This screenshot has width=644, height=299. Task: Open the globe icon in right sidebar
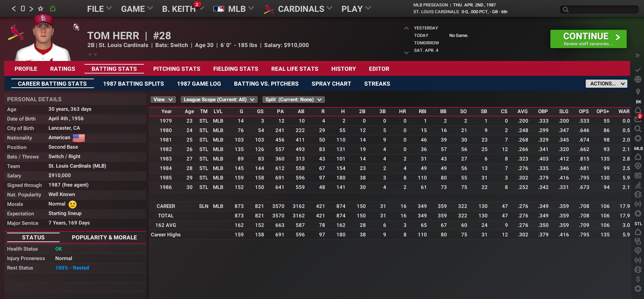pyautogui.click(x=638, y=79)
